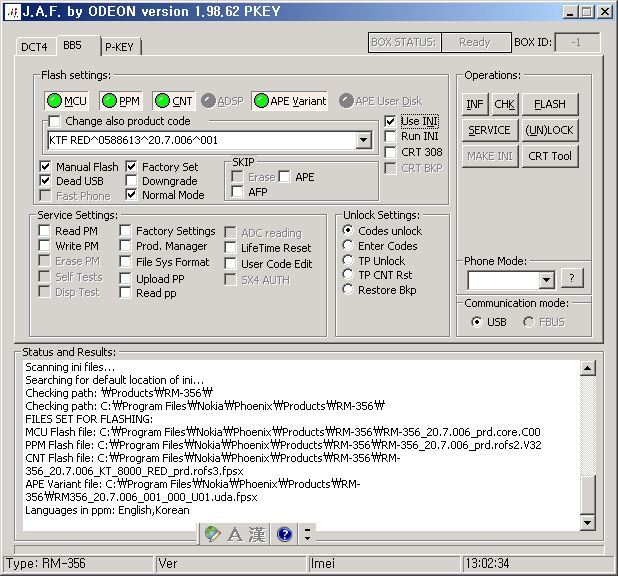The height and width of the screenshot is (576, 618).
Task: Toggle the APE Variant file indicator
Action: click(x=290, y=101)
